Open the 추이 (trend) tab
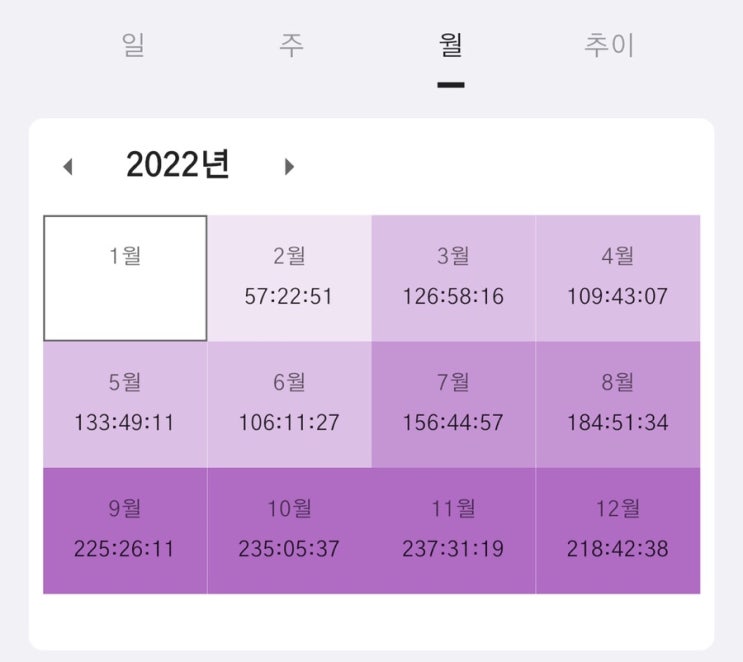Viewport: 743px width, 662px height. [609, 46]
